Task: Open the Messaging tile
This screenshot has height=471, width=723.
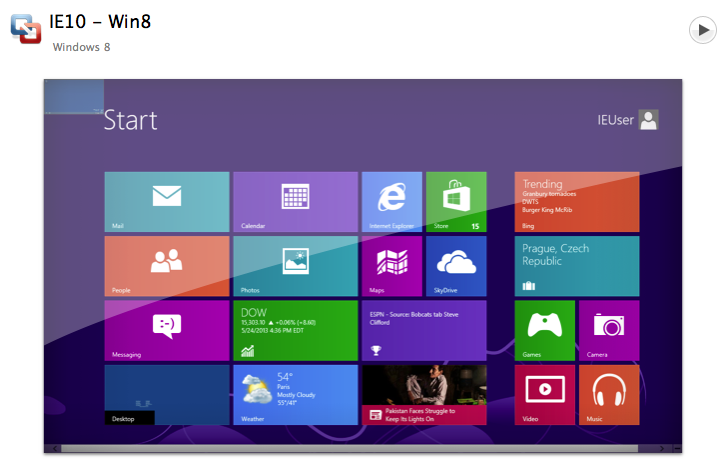Action: pyautogui.click(x=167, y=330)
